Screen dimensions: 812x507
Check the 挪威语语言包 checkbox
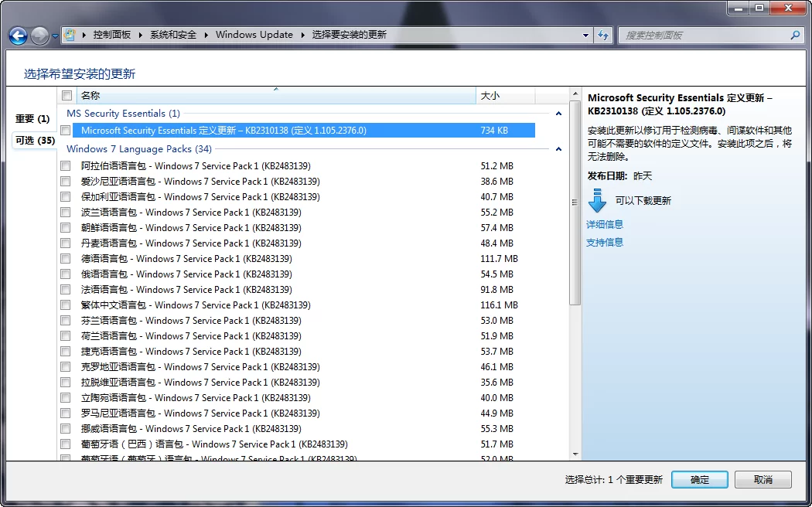pyautogui.click(x=65, y=429)
